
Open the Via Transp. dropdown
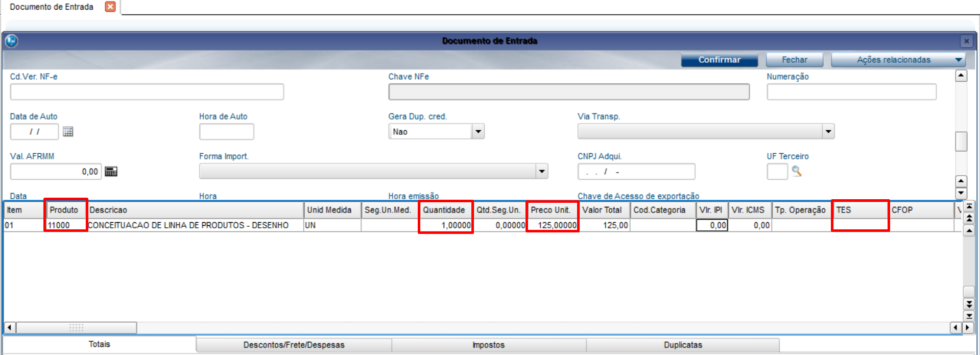(828, 132)
